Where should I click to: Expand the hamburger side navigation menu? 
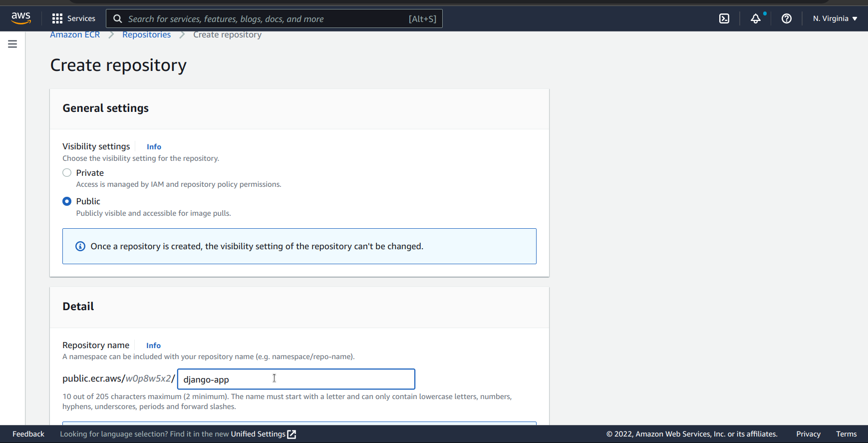12,44
